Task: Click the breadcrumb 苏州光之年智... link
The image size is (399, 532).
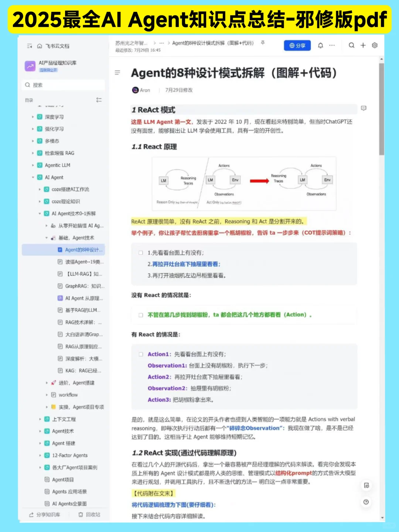Action: click(x=131, y=43)
